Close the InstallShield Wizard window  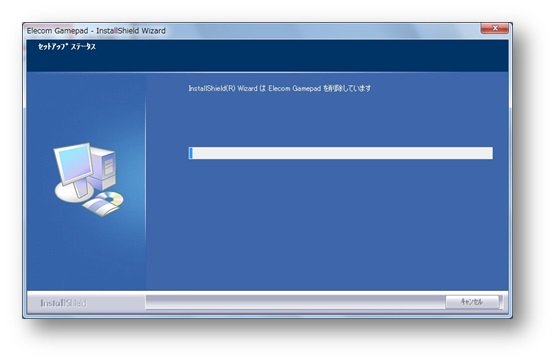click(x=495, y=28)
